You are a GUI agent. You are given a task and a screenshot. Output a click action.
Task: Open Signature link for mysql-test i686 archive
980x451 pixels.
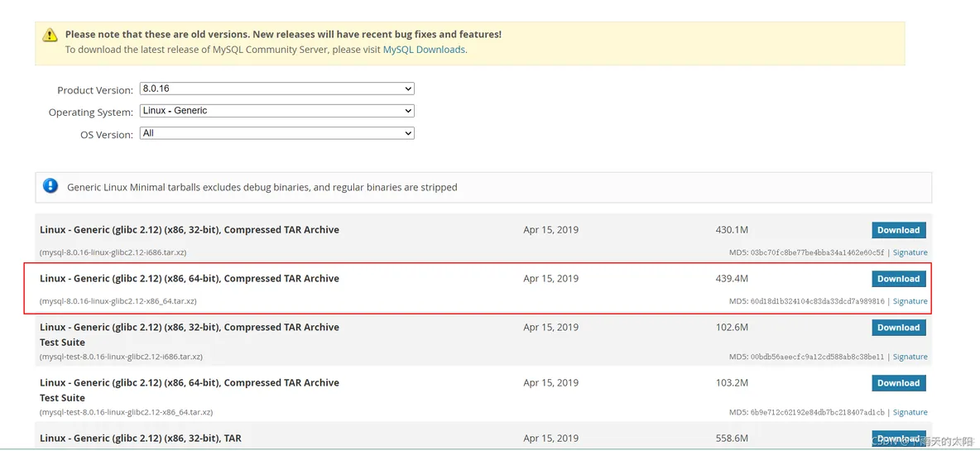click(x=910, y=357)
